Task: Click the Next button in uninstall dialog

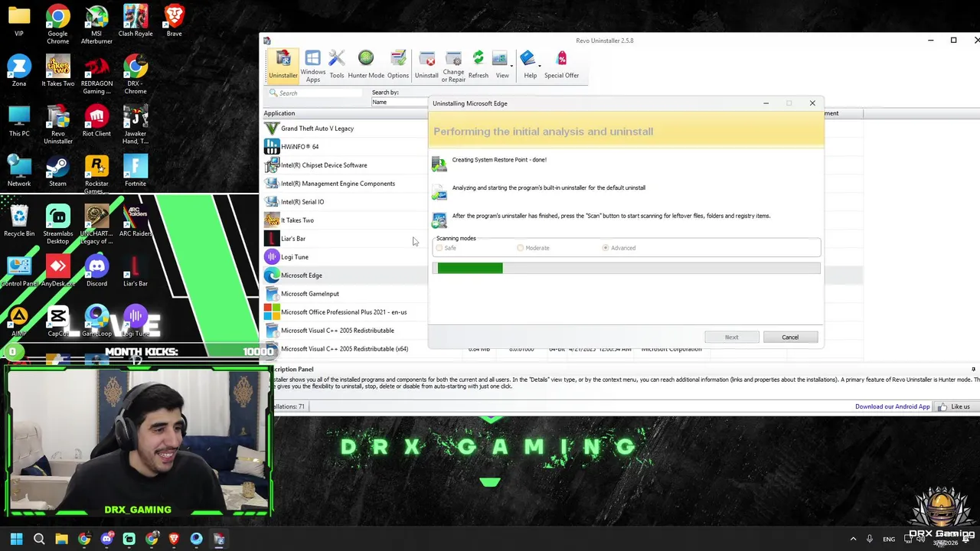Action: coord(732,337)
